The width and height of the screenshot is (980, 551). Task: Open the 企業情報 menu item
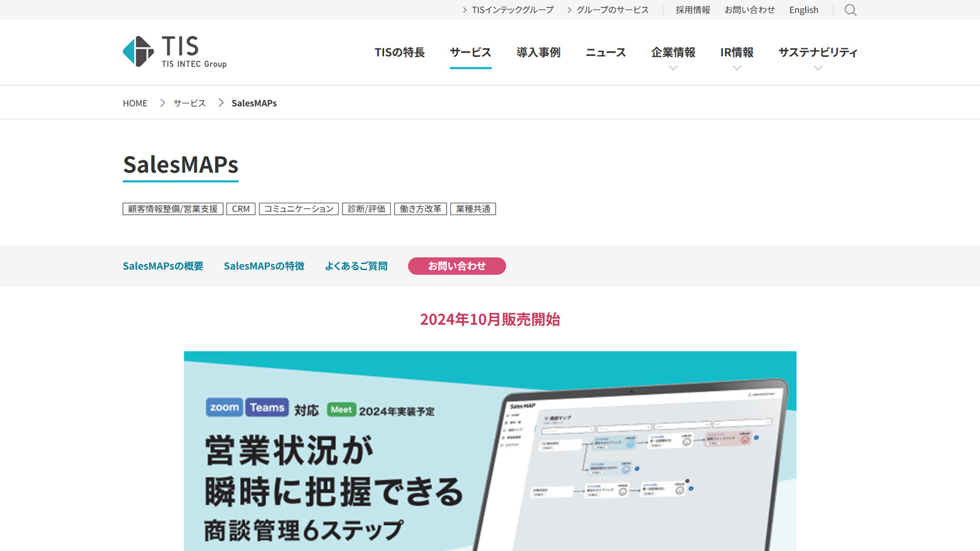click(x=673, y=52)
